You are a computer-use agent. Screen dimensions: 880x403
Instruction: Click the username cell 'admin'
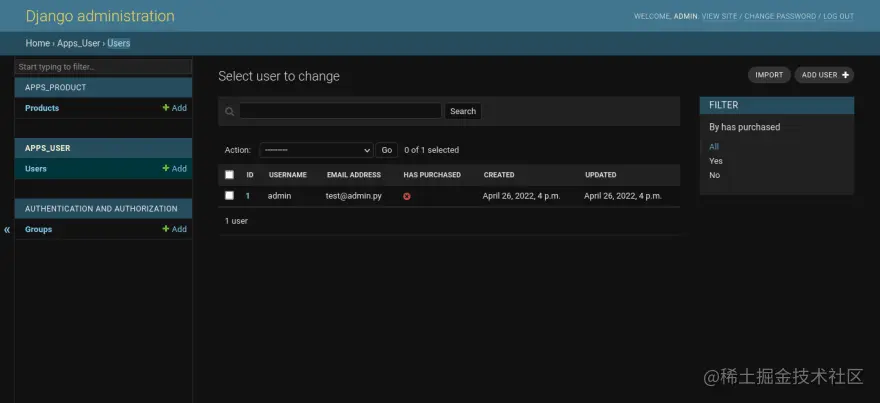(x=279, y=196)
